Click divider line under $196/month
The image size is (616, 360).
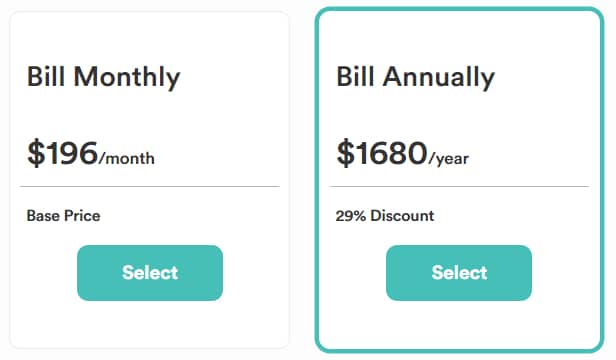(x=150, y=186)
